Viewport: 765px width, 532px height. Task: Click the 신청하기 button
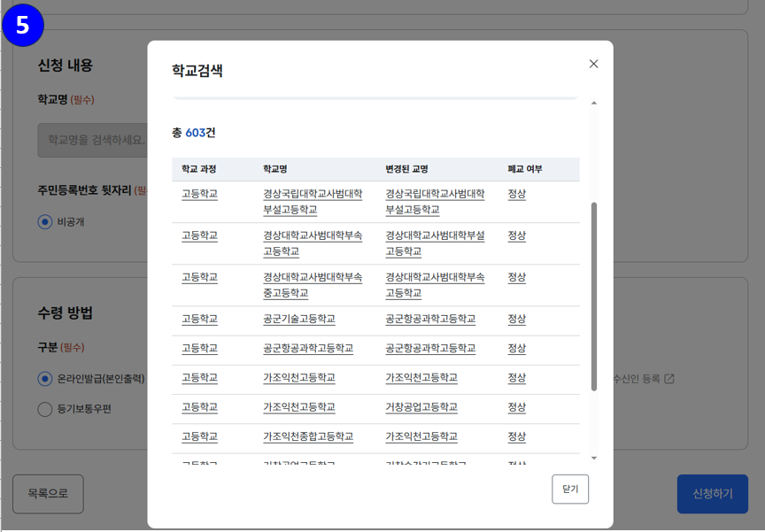click(712, 493)
